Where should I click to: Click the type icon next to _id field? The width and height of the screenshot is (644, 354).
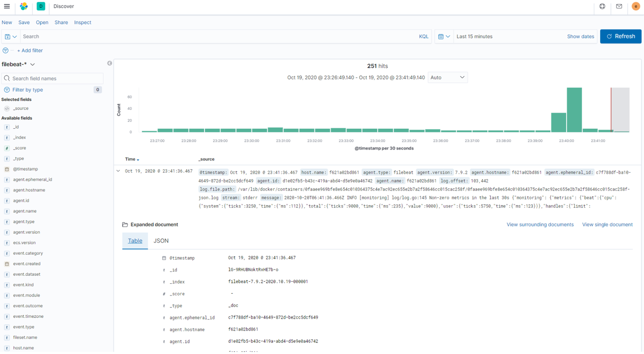point(7,127)
